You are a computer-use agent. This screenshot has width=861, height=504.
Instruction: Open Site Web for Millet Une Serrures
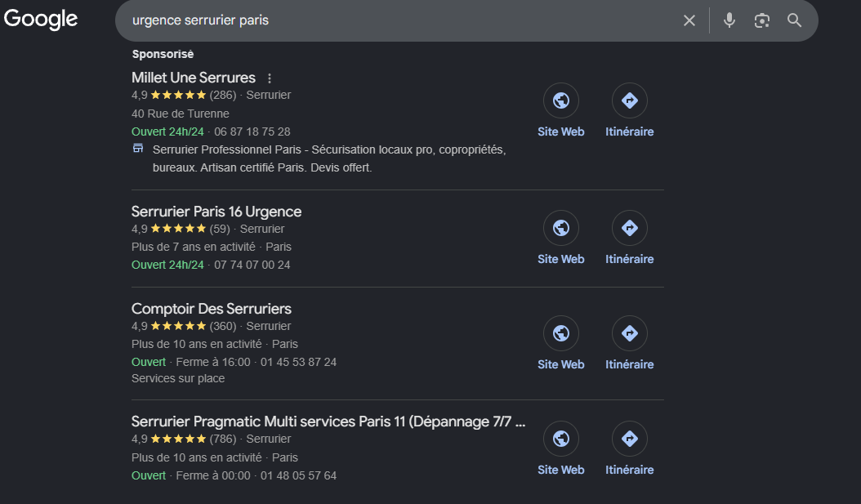pyautogui.click(x=560, y=110)
